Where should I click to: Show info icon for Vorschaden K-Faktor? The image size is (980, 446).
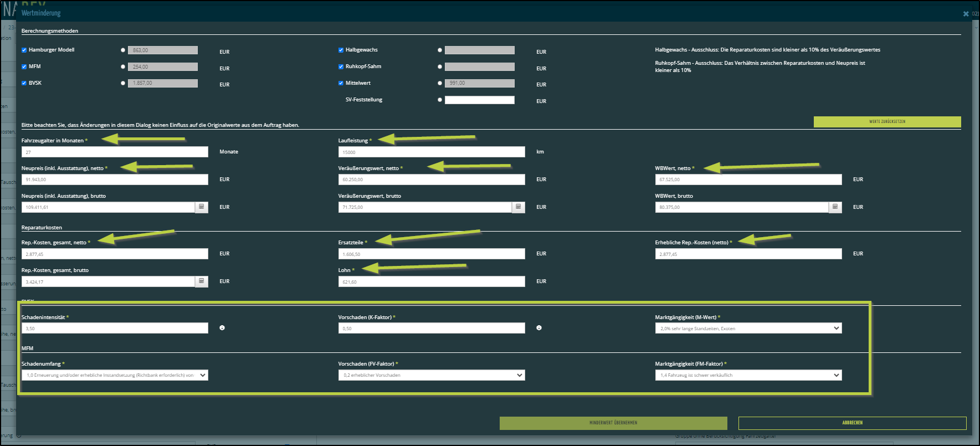[539, 328]
